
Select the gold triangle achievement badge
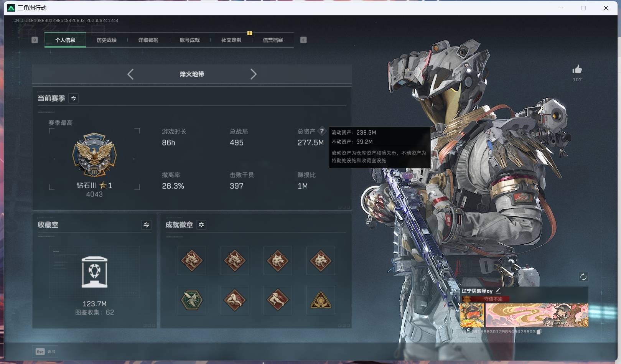pos(321,300)
